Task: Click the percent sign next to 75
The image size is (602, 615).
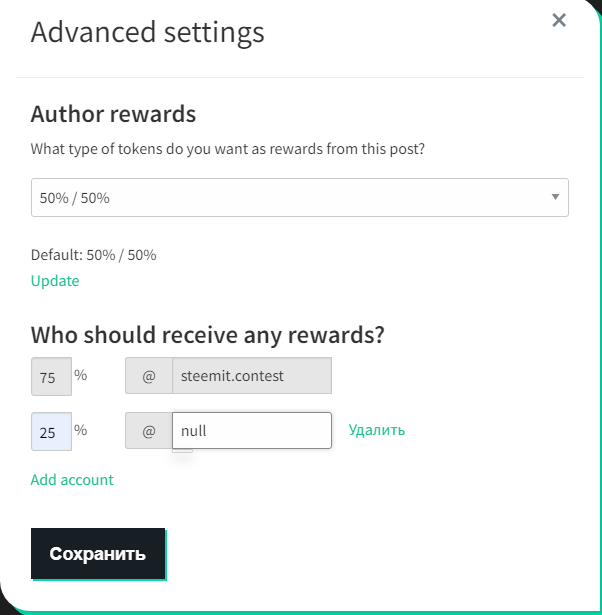Action: point(81,375)
